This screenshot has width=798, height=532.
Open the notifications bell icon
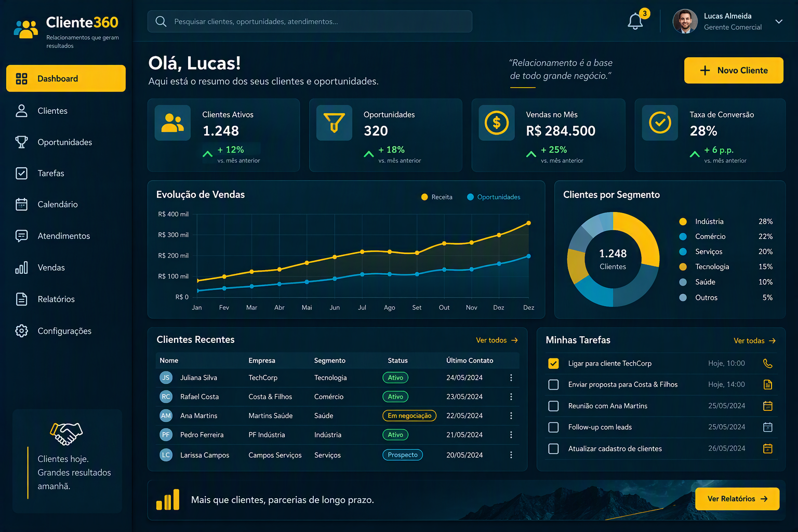pos(635,22)
